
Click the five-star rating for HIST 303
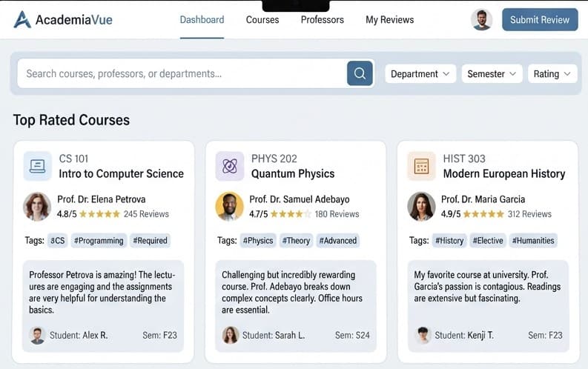483,214
